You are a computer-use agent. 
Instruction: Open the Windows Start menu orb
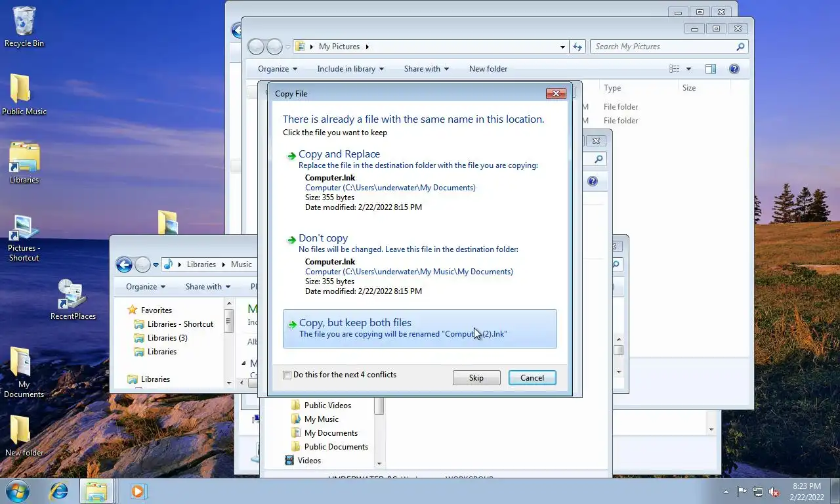click(x=18, y=491)
